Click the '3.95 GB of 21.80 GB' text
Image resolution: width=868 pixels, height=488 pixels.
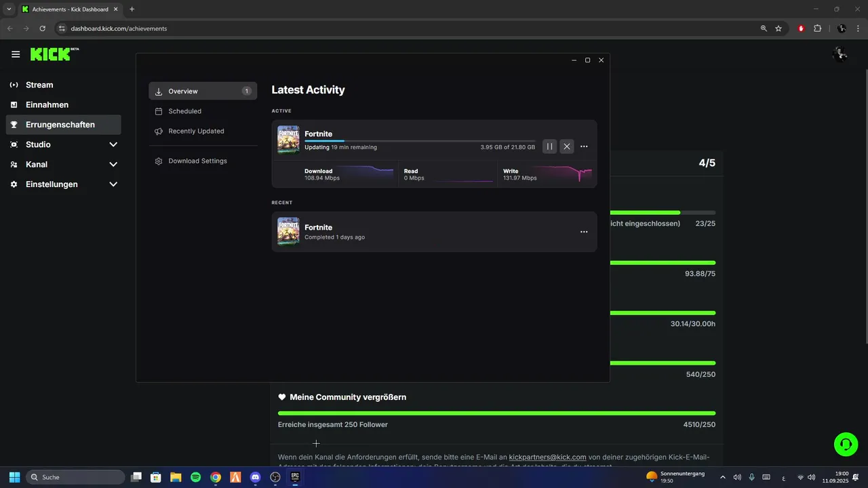click(507, 147)
